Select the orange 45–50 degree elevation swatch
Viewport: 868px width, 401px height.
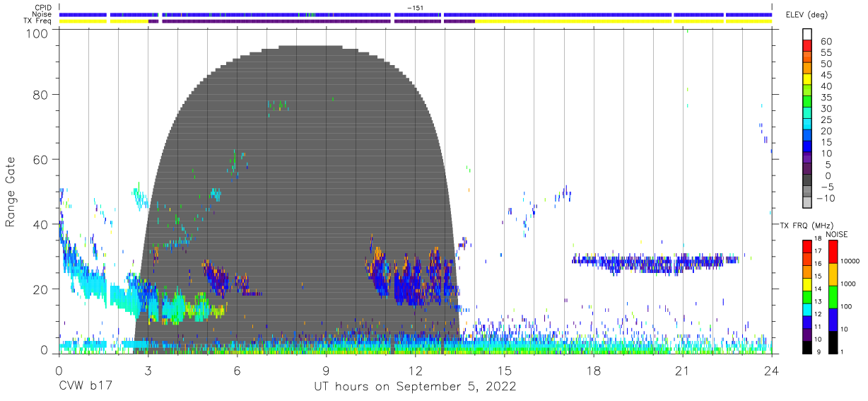[807, 69]
